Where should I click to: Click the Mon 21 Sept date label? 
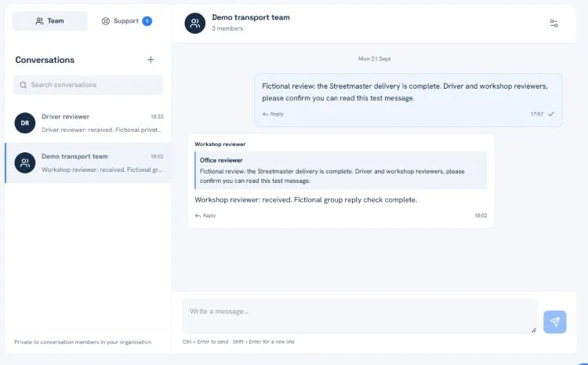[375, 59]
